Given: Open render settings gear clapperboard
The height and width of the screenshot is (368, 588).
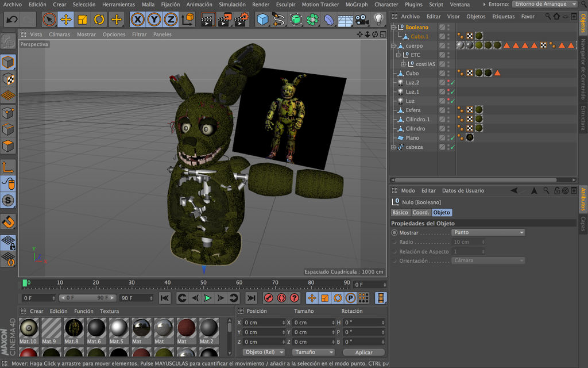Looking at the screenshot, I should [x=242, y=20].
